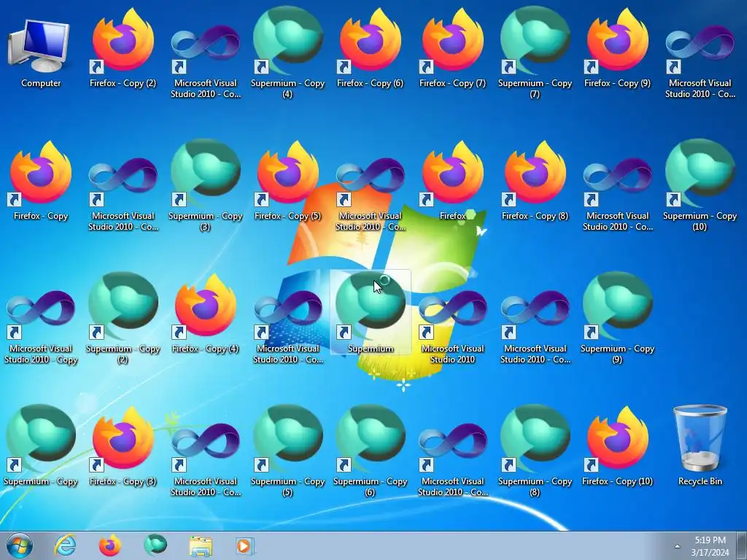Screen dimensions: 747x560
Task: Open Windows Media Player from the taskbar
Action: (245, 545)
